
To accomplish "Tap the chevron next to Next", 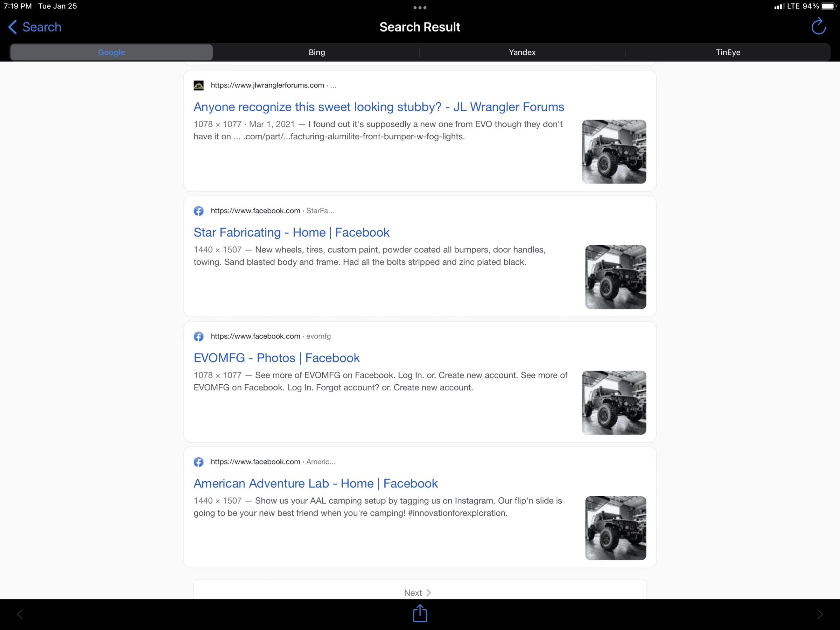I will (429, 593).
